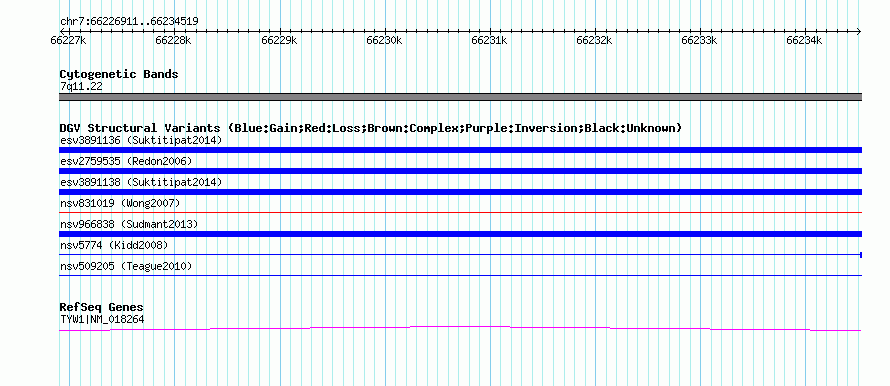Open variant label nsv966838 (Sudmant2013)
The height and width of the screenshot is (386, 890).
click(129, 224)
